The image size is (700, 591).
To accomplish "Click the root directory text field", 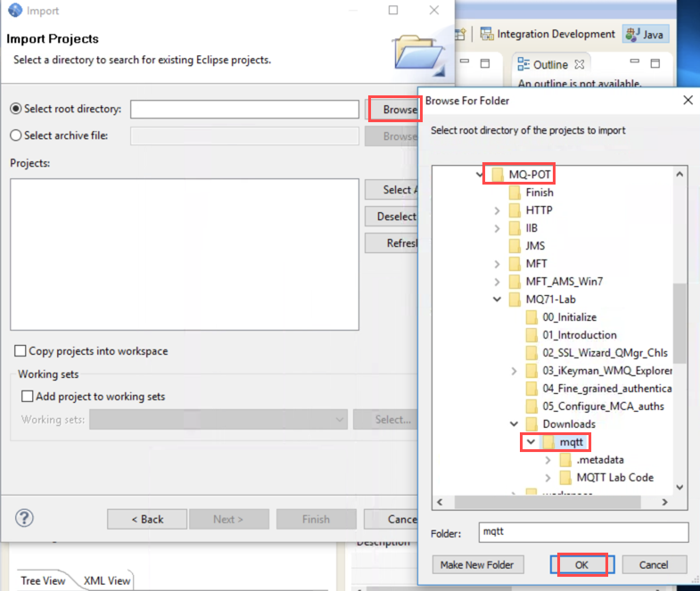I will [x=244, y=109].
